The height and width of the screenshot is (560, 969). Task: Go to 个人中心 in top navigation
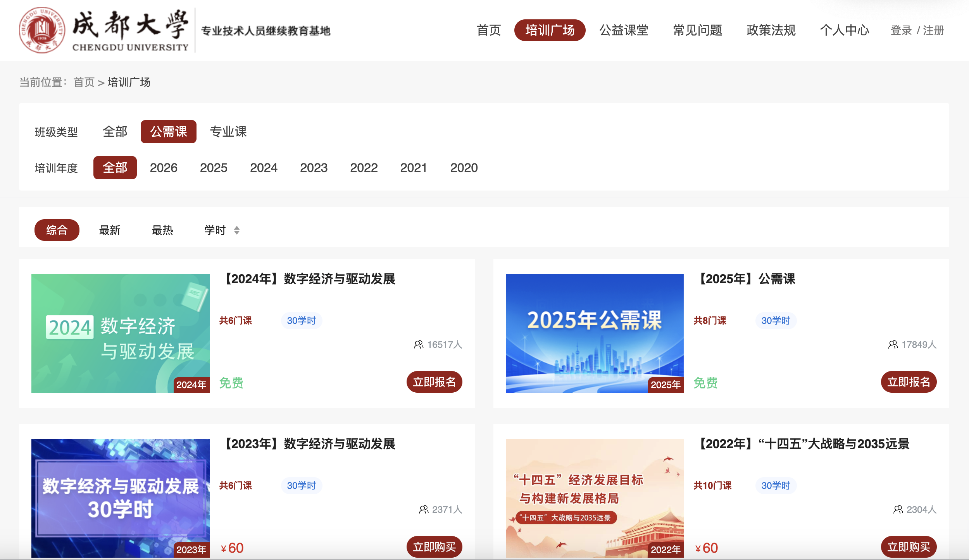844,30
